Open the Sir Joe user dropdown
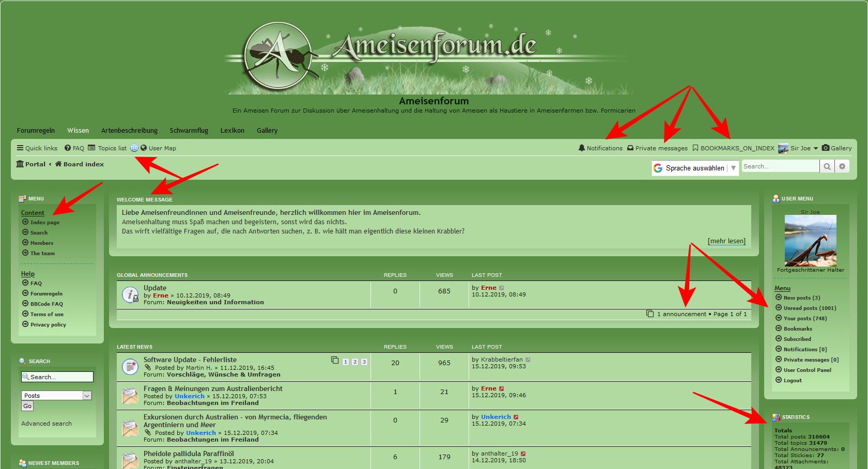The height and width of the screenshot is (469, 868). point(815,148)
